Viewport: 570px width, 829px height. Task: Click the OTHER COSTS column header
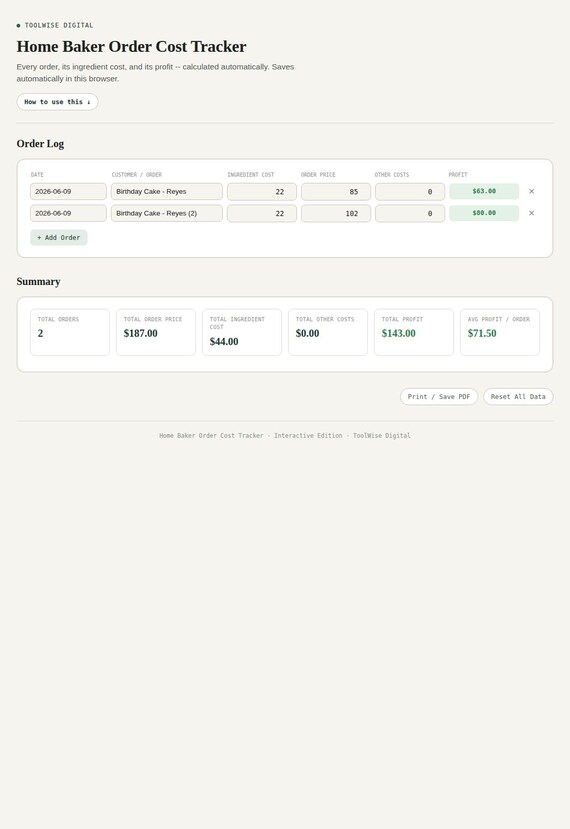(392, 174)
